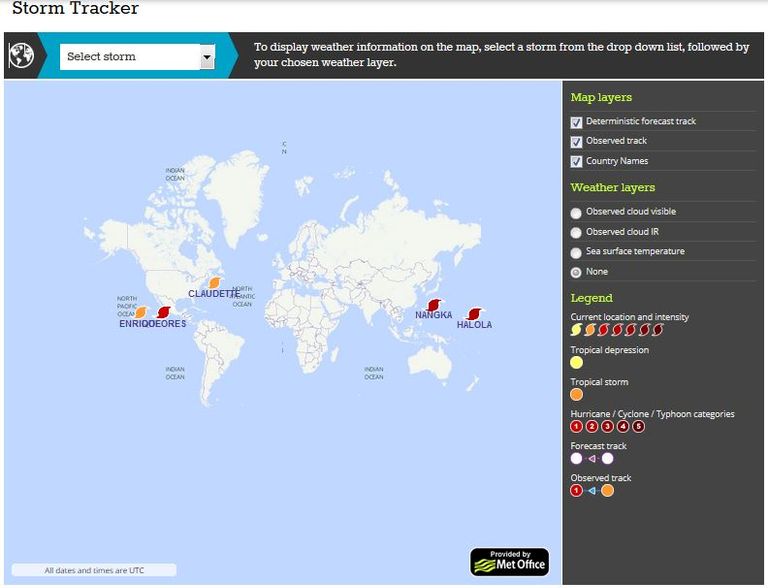The width and height of the screenshot is (768, 588).
Task: Select Observed cloud IR radio button
Action: (x=576, y=233)
